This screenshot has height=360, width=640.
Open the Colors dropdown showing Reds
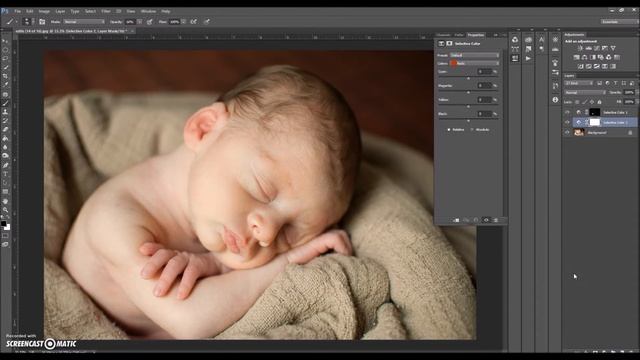[474, 63]
